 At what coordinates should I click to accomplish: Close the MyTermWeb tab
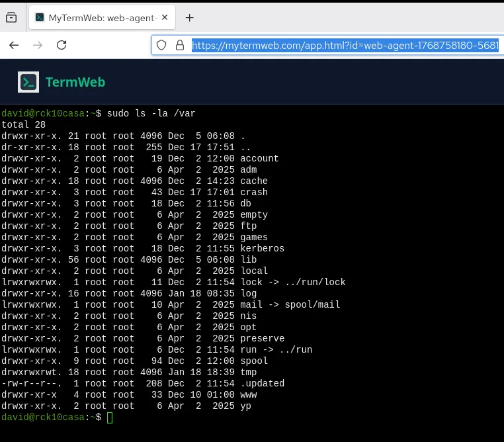(165, 17)
